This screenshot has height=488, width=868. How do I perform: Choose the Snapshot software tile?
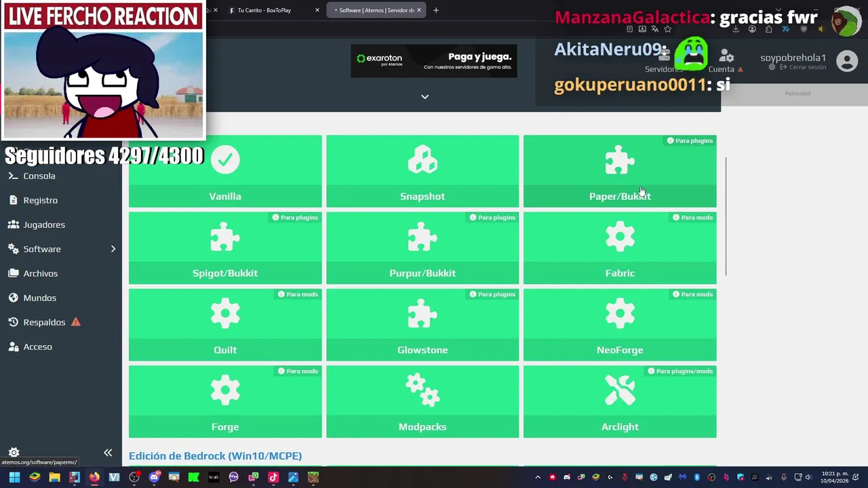point(422,171)
